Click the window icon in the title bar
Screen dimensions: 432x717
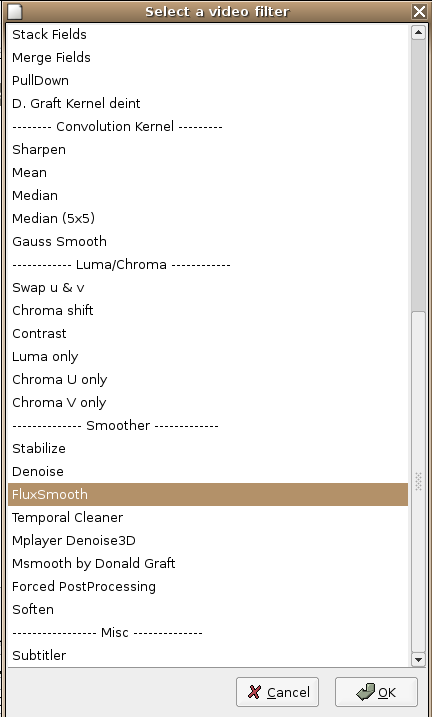(15, 11)
